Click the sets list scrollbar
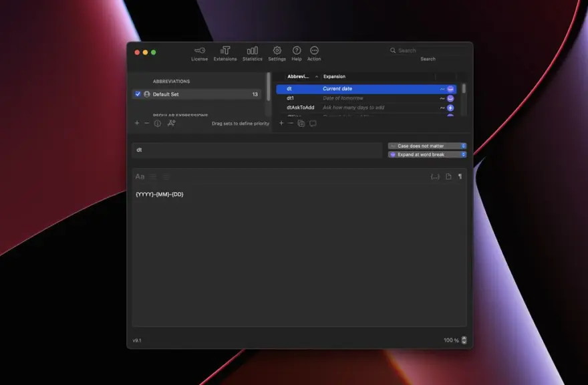 [x=269, y=87]
